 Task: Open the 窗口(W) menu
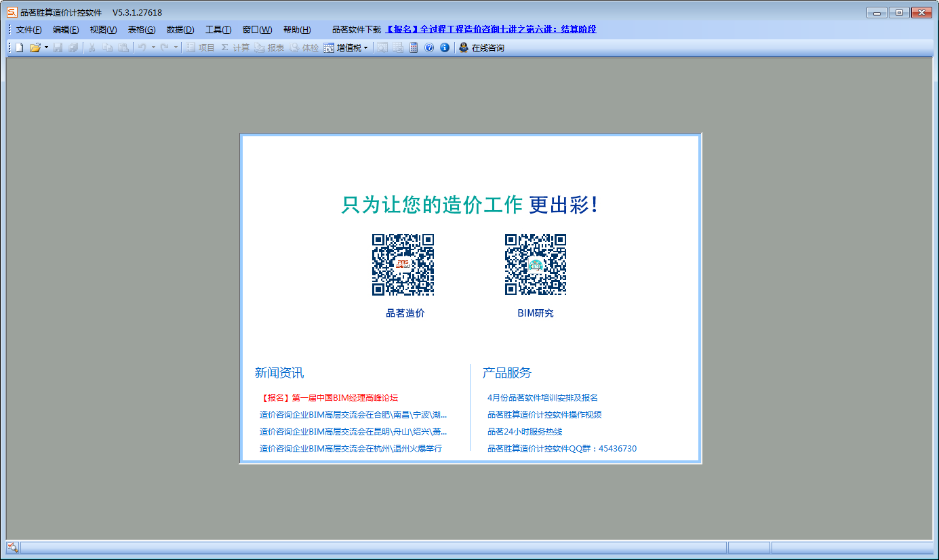tap(257, 30)
